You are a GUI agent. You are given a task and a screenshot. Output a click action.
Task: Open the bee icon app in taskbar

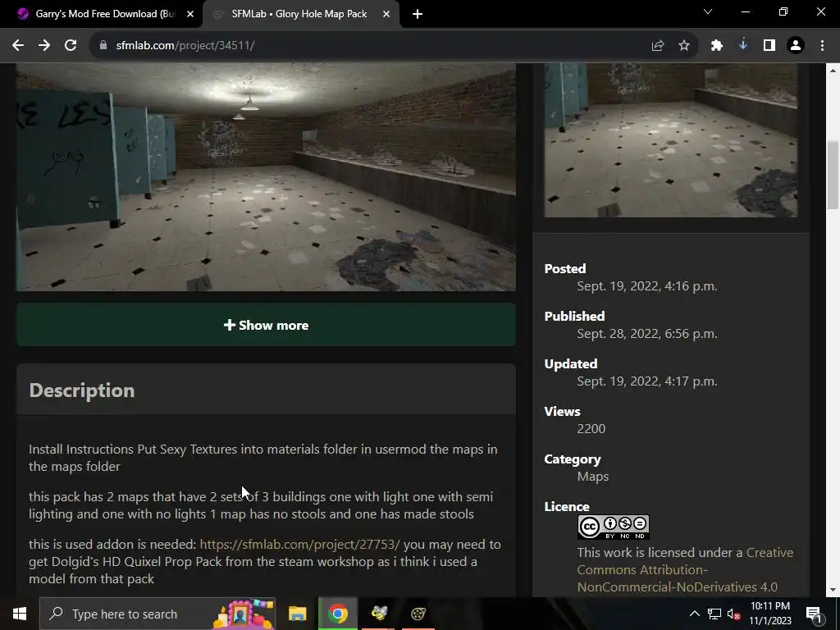[x=379, y=614]
